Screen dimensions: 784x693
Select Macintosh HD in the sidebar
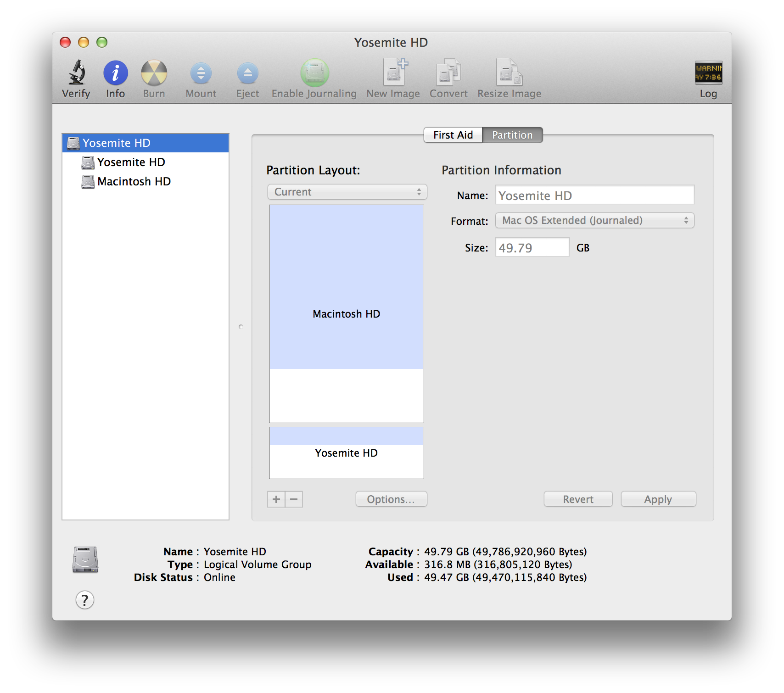pyautogui.click(x=146, y=182)
